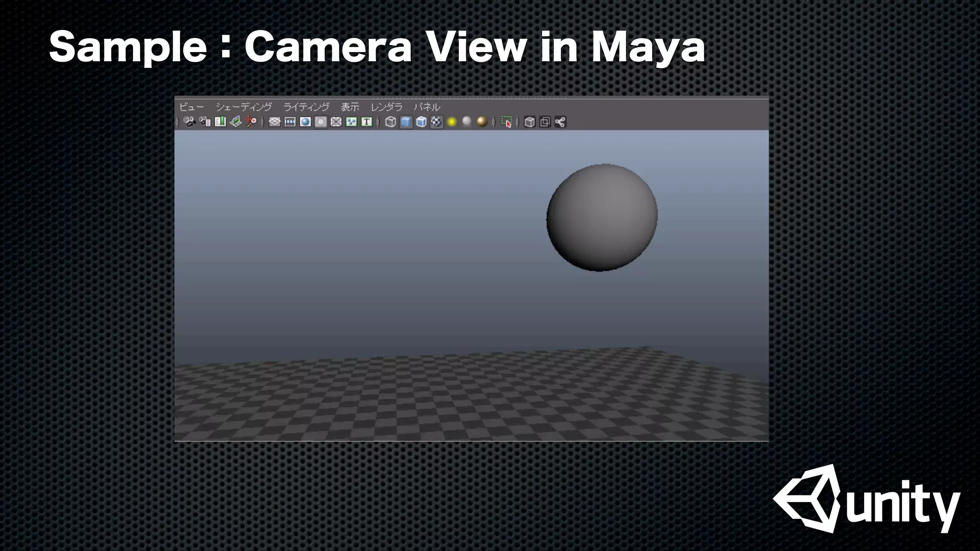Toggle the X-Ray cube icon

(x=529, y=122)
